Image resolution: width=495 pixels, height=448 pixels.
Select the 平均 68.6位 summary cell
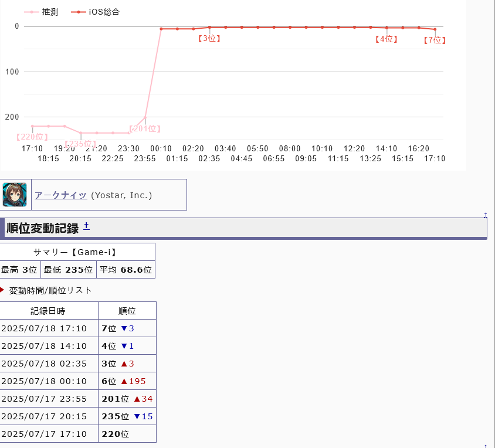[x=126, y=270]
